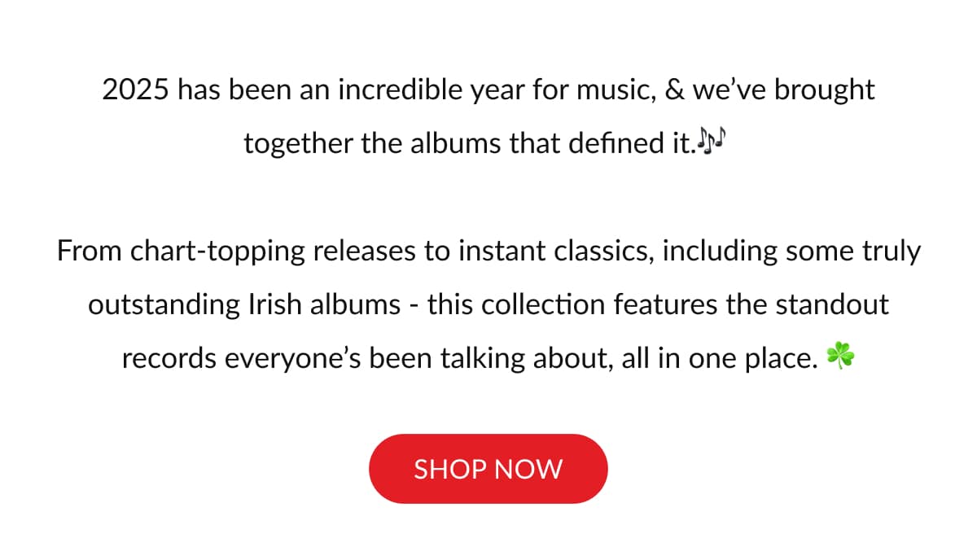Click the word "records" starting the last line
The width and height of the screenshot is (977, 560).
click(x=169, y=359)
